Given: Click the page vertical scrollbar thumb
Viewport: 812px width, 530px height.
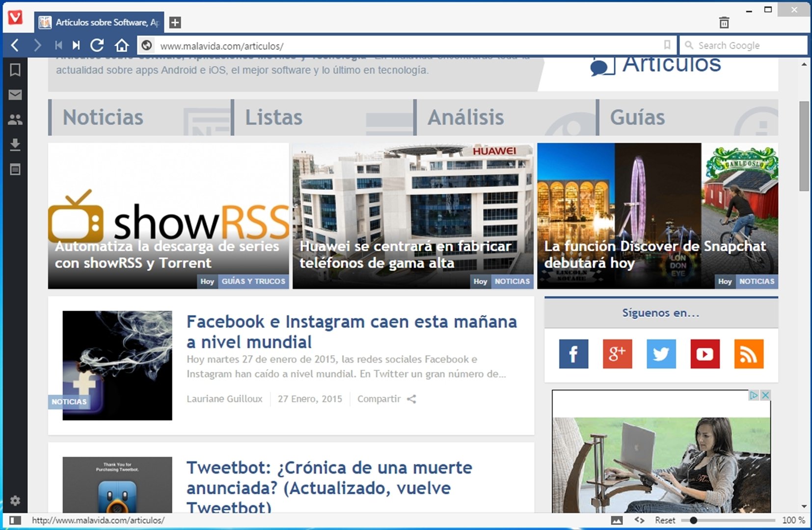Looking at the screenshot, I should pos(804,146).
